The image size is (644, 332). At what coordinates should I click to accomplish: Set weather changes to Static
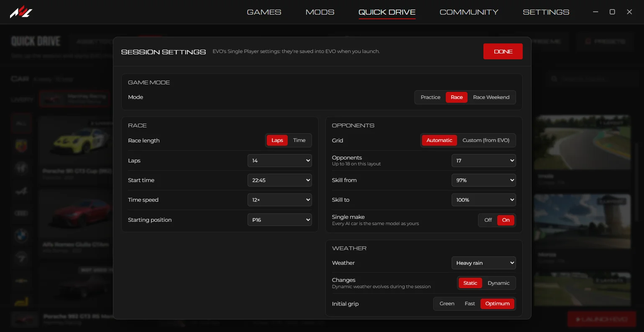(x=470, y=283)
